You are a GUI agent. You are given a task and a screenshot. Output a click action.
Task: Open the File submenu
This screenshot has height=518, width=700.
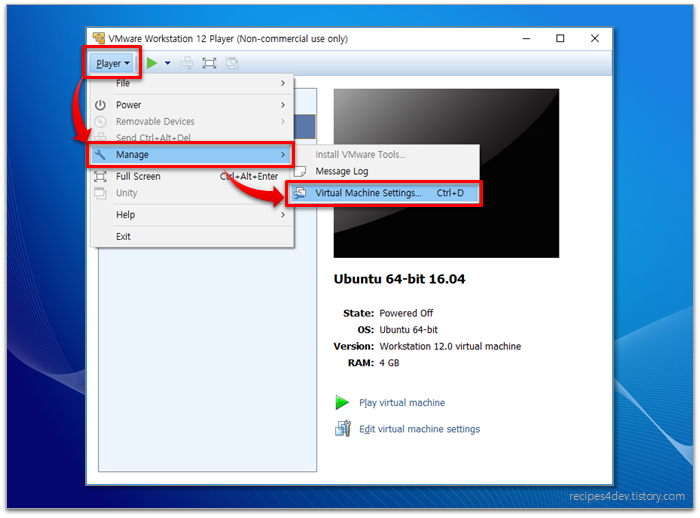192,83
